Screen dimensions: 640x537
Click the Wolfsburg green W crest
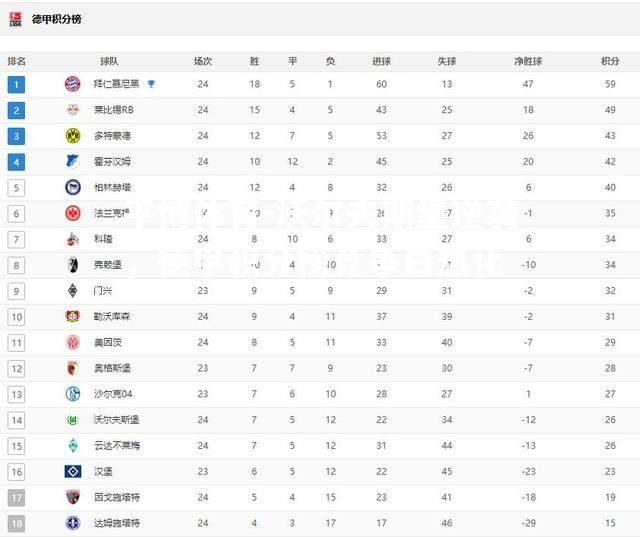tap(73, 419)
